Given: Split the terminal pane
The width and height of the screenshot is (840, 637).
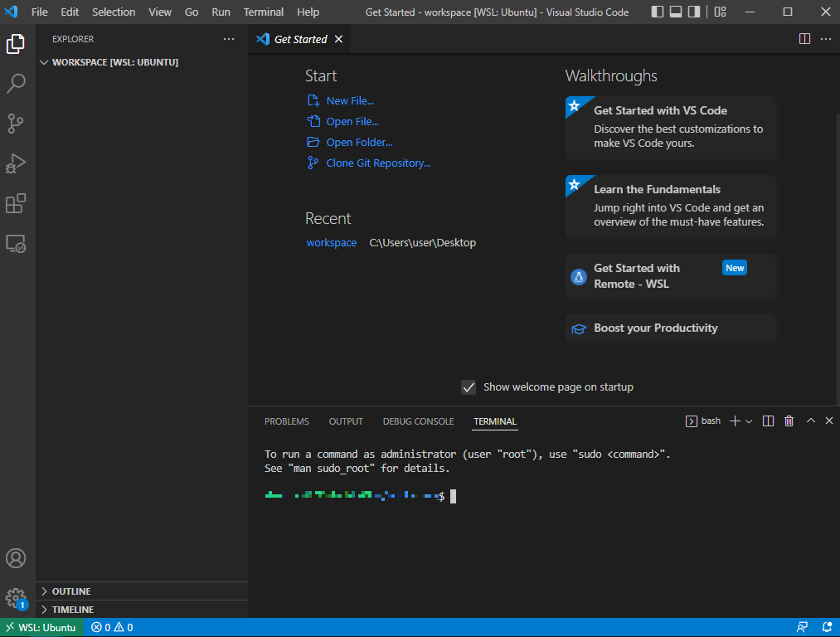Looking at the screenshot, I should 768,421.
